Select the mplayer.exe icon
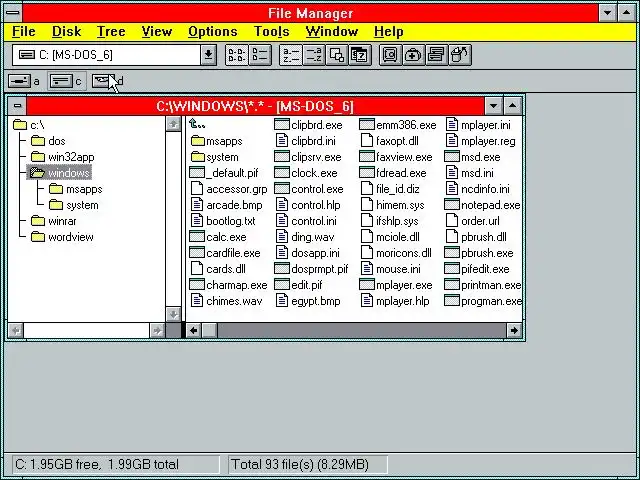The image size is (640, 480). tap(367, 285)
